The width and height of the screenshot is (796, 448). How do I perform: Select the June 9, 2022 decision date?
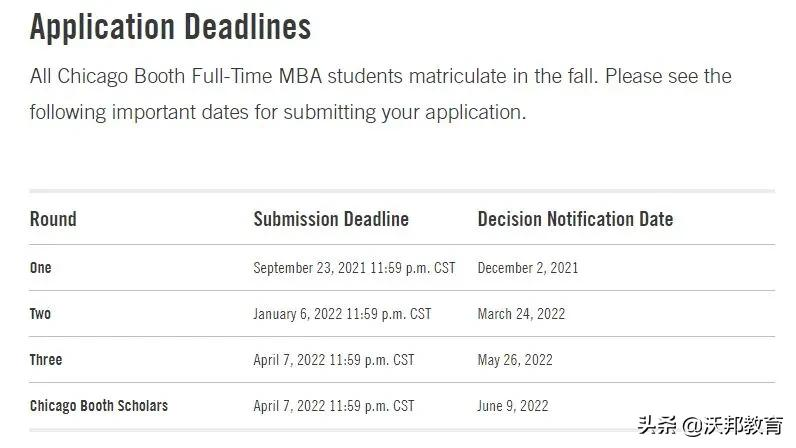pos(513,406)
